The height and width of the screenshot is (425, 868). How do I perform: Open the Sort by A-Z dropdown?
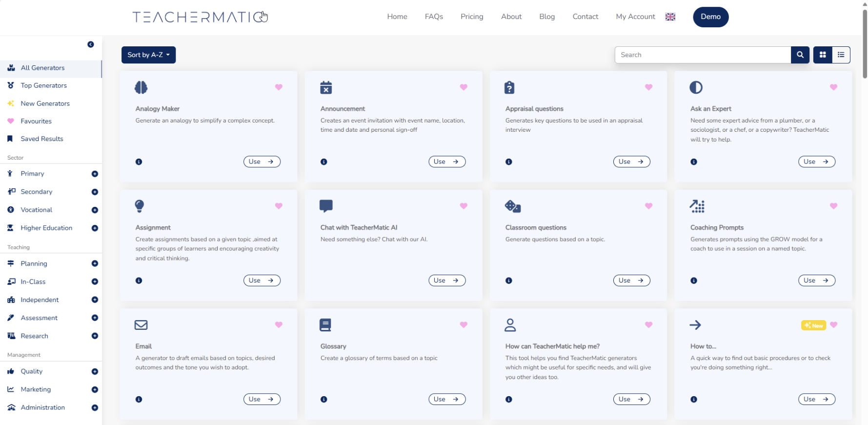tap(148, 55)
